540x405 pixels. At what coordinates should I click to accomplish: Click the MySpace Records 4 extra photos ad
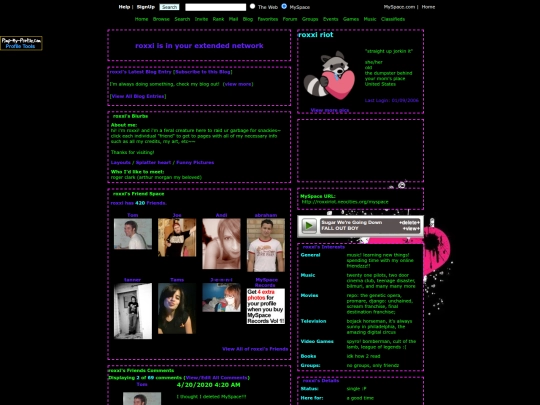[x=266, y=306]
